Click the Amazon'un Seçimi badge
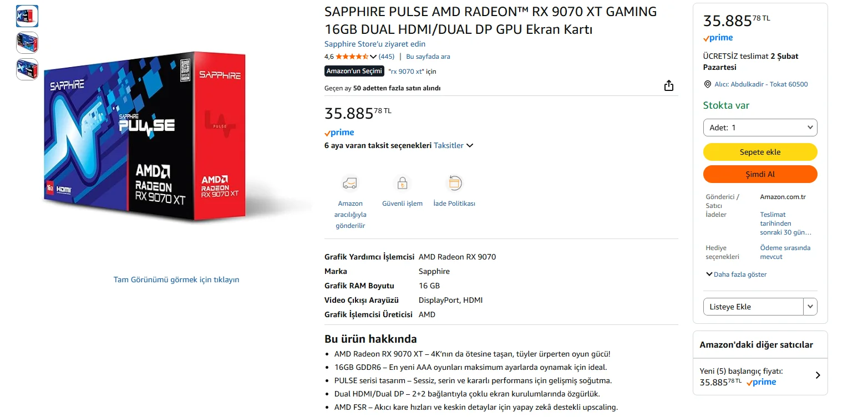This screenshot has width=868, height=417. 354,71
